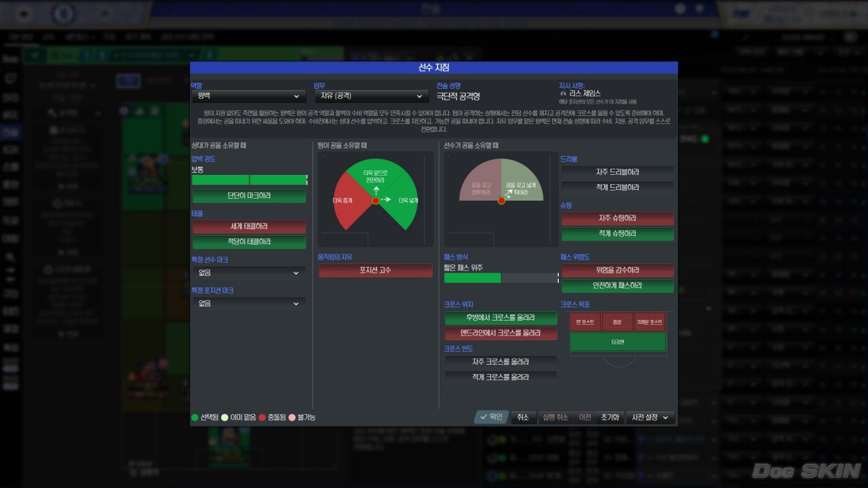Toggle the 단단히 마크하라 instruction
The height and width of the screenshot is (488, 868).
[x=249, y=196]
